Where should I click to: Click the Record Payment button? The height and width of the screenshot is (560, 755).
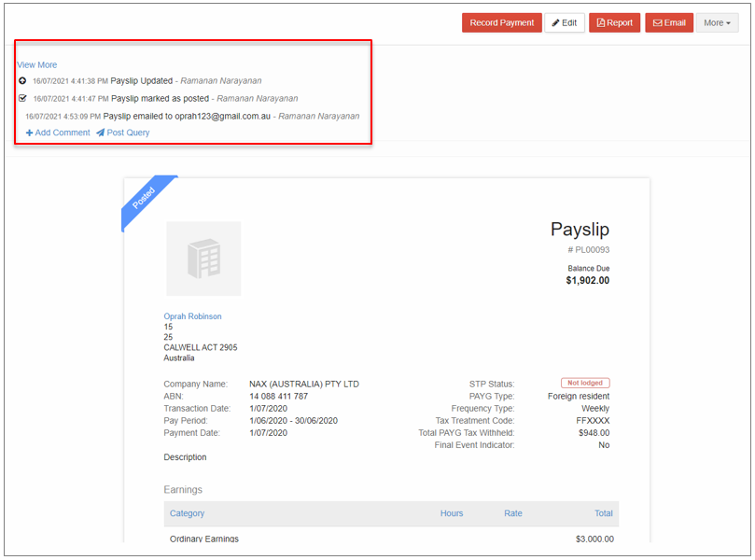coord(502,22)
